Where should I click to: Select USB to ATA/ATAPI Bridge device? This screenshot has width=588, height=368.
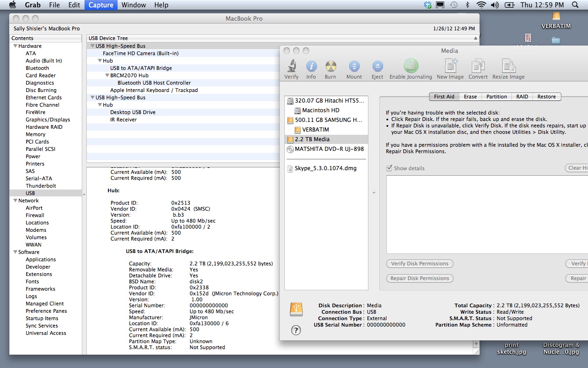pyautogui.click(x=141, y=68)
